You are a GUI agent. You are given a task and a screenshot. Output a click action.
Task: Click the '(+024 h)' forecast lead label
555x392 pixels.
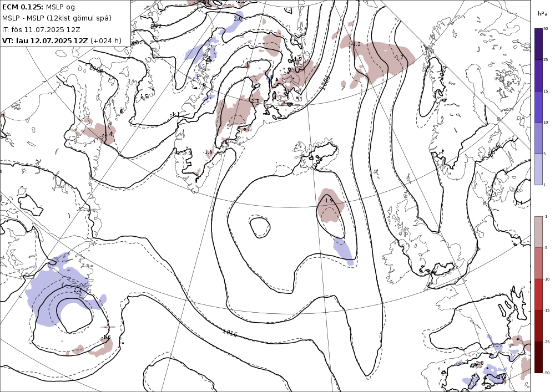pos(106,40)
